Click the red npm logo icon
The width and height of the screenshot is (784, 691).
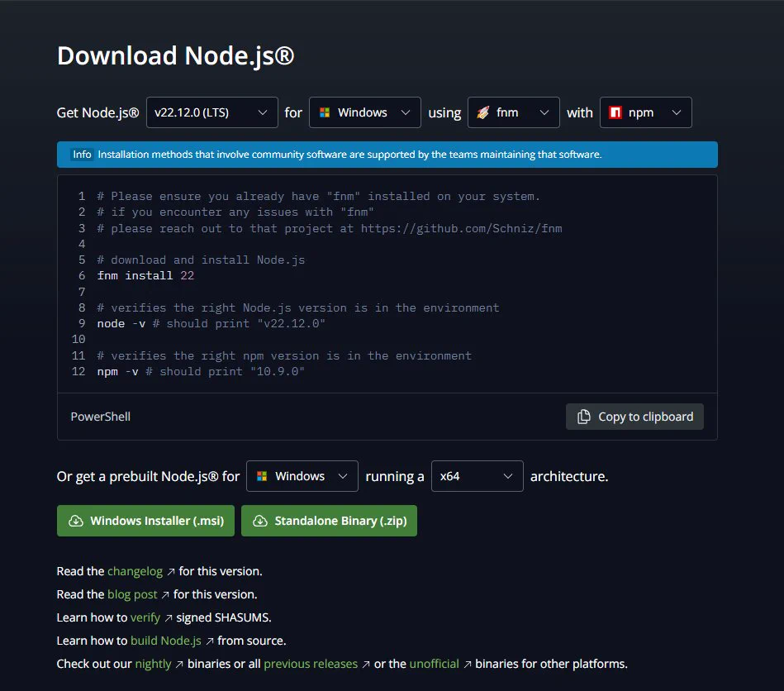[615, 112]
